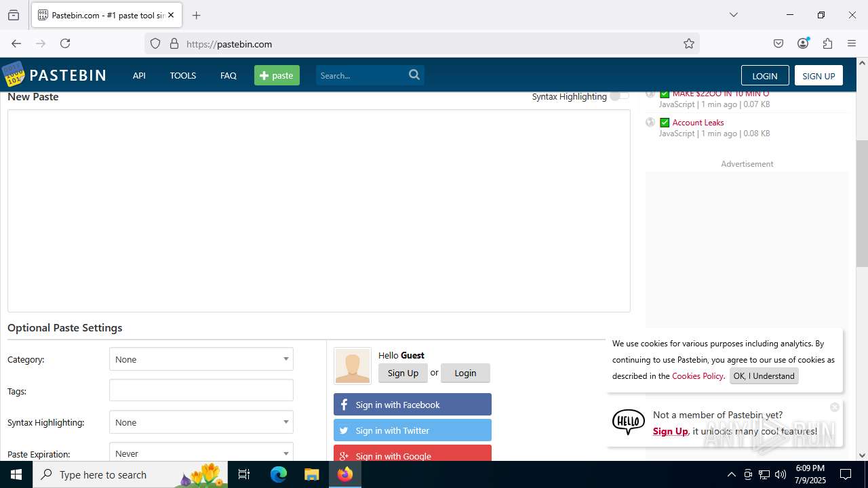Image resolution: width=868 pixels, height=488 pixels.
Task: Click the taskbar clock showing 6:09 PM
Action: 810,474
